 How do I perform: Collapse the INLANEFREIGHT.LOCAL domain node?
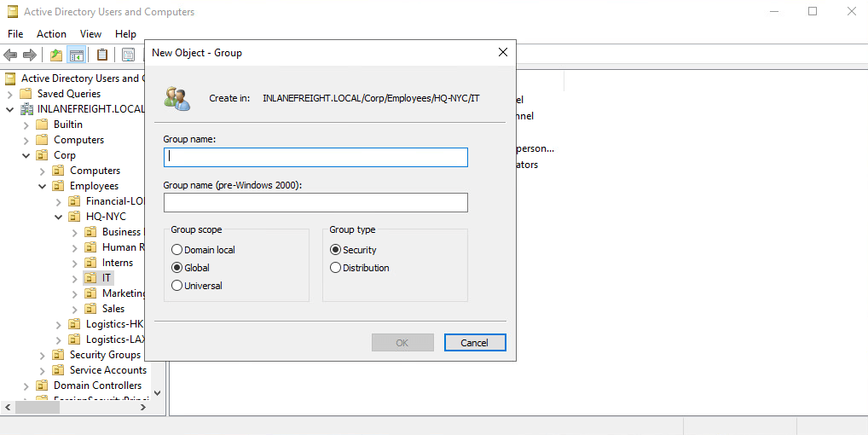click(x=10, y=109)
